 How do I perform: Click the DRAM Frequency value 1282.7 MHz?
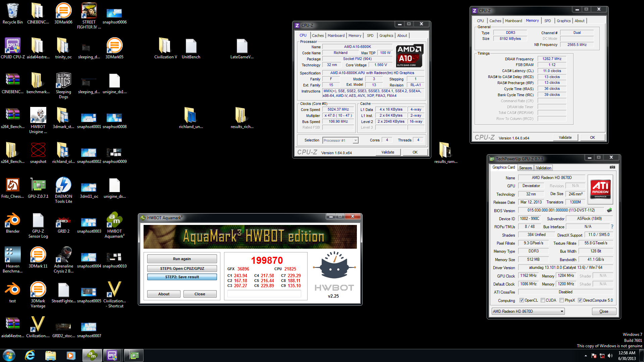coord(552,59)
